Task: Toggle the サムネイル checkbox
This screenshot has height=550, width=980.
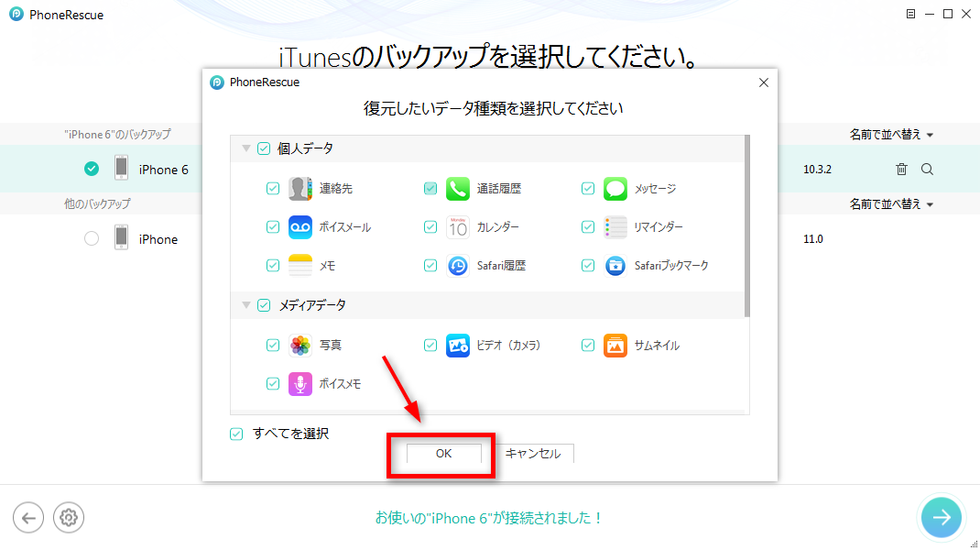Action: click(587, 345)
